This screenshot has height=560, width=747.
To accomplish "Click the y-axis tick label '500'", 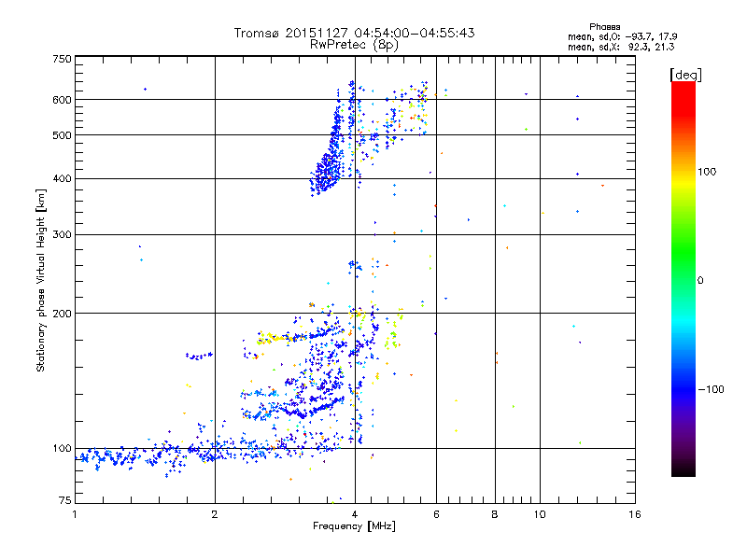I will coord(62,135).
